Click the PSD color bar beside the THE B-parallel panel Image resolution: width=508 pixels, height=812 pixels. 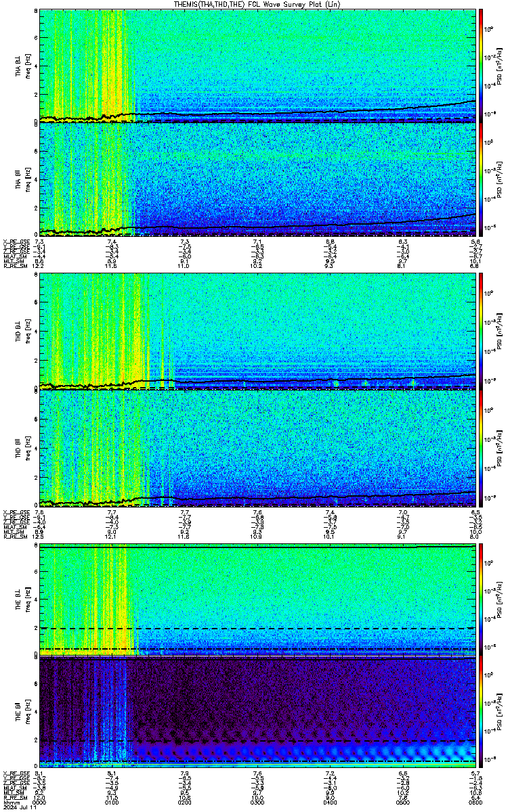(x=481, y=713)
